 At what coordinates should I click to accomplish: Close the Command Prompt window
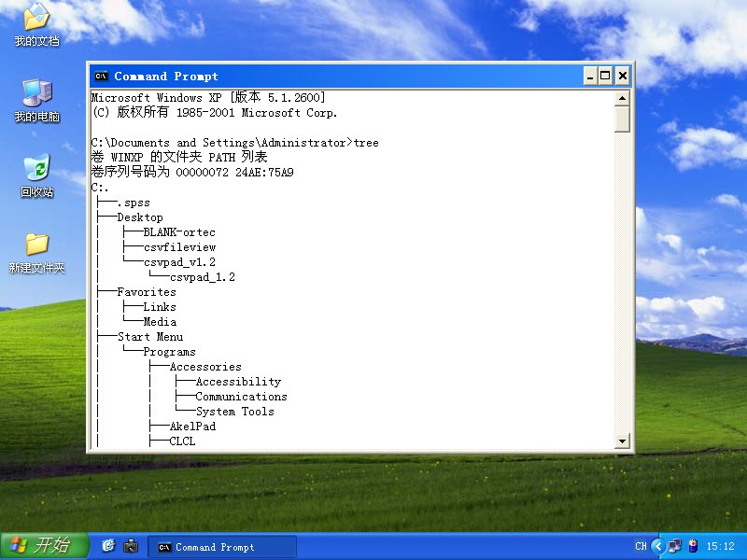click(622, 76)
